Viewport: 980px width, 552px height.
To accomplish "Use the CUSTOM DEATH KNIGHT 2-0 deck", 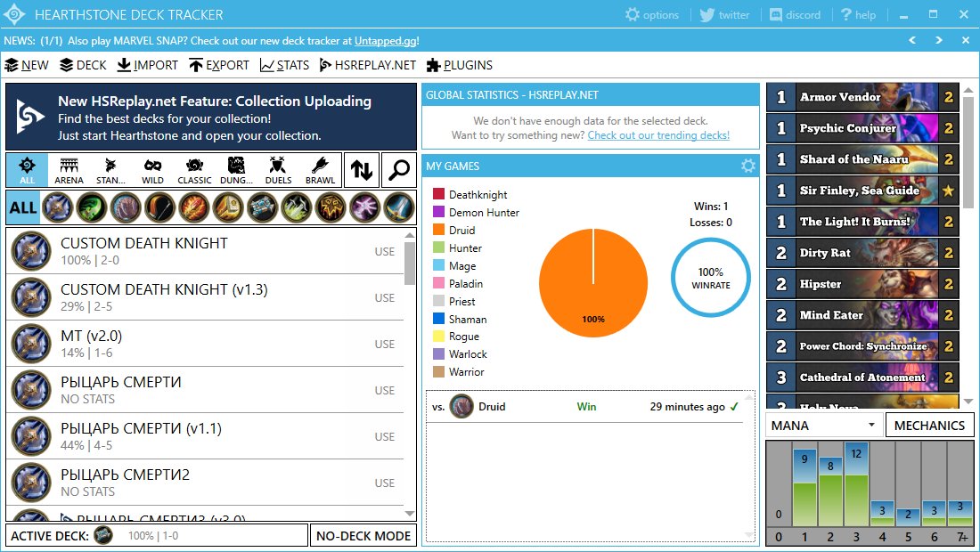I will (x=384, y=252).
